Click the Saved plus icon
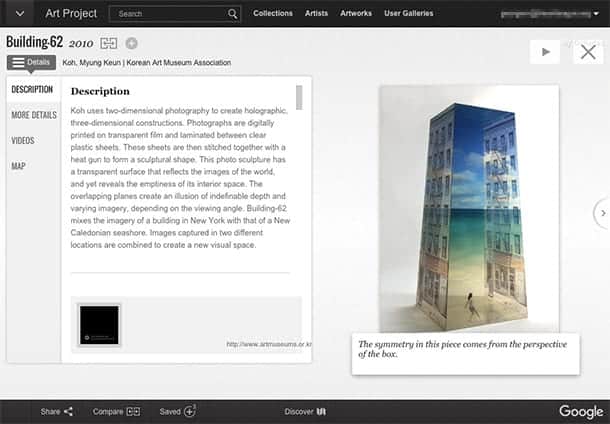The image size is (610, 424). 189,411
